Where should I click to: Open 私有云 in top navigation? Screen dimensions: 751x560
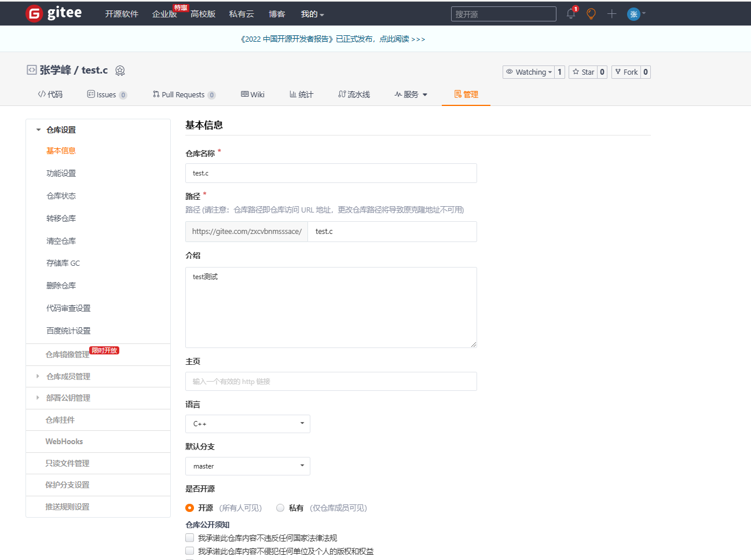(241, 14)
